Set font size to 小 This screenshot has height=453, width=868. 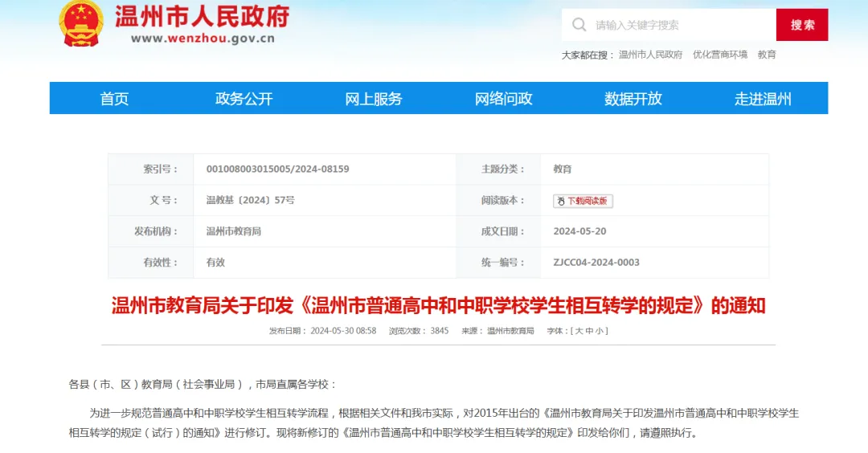coord(599,331)
